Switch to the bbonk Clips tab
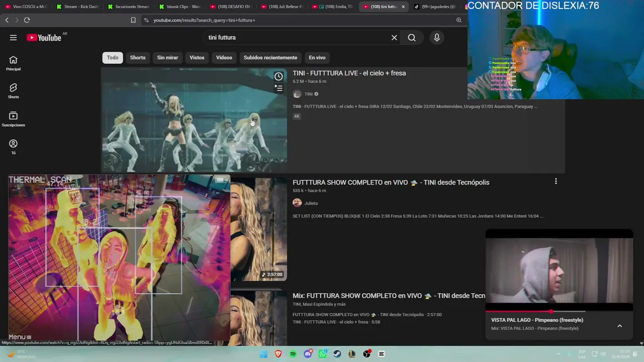This screenshot has height=362, width=644. pyautogui.click(x=180, y=7)
